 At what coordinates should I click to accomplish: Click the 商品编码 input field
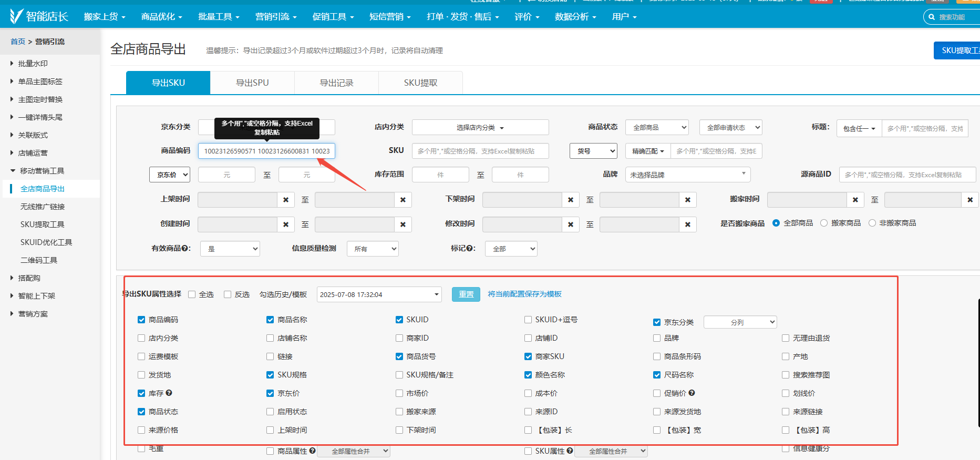(266, 151)
